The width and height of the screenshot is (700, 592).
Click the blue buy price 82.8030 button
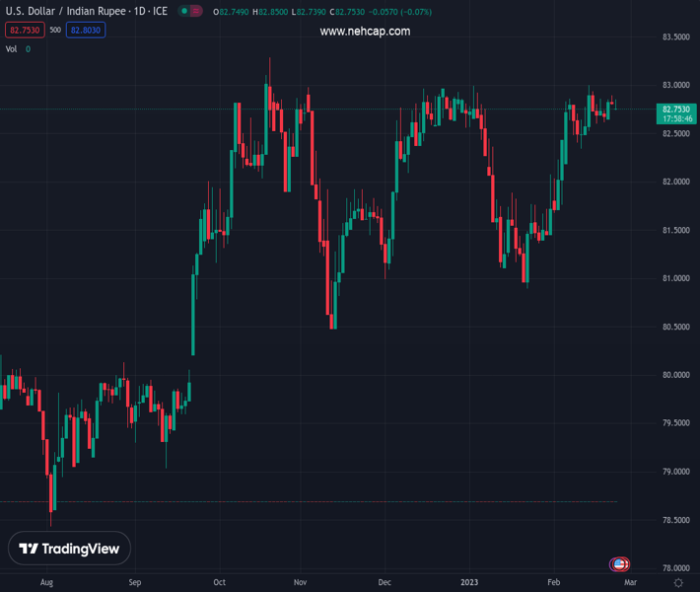point(86,30)
